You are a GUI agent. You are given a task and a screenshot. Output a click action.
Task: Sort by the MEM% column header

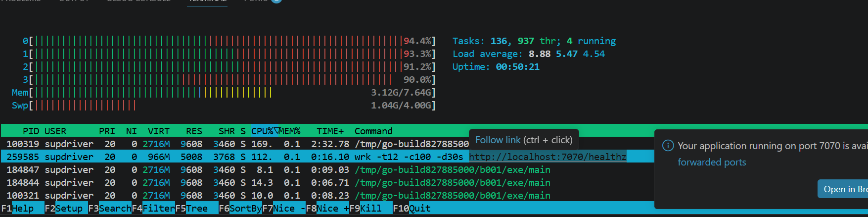(290, 131)
